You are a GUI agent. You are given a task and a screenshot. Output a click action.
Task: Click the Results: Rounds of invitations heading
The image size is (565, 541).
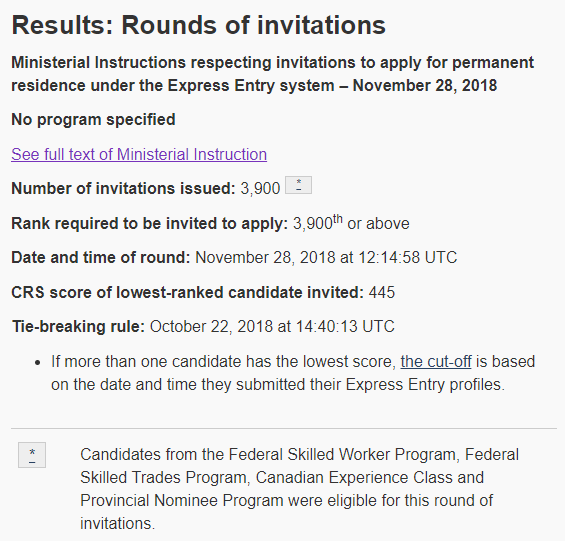[x=199, y=25]
